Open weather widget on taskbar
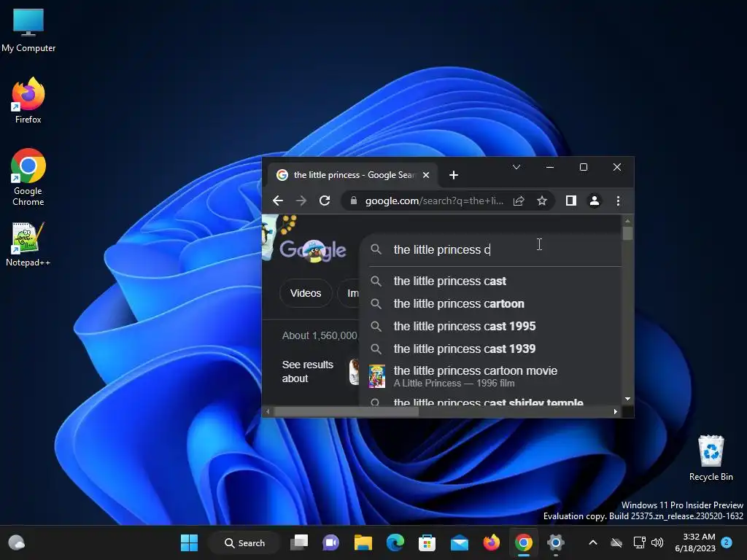This screenshot has width=747, height=560. point(17,542)
